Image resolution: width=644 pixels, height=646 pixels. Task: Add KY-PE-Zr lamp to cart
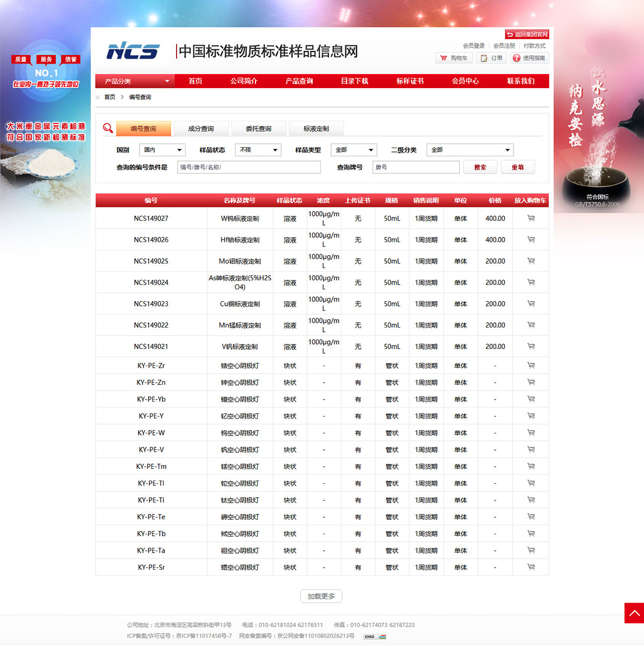(531, 366)
